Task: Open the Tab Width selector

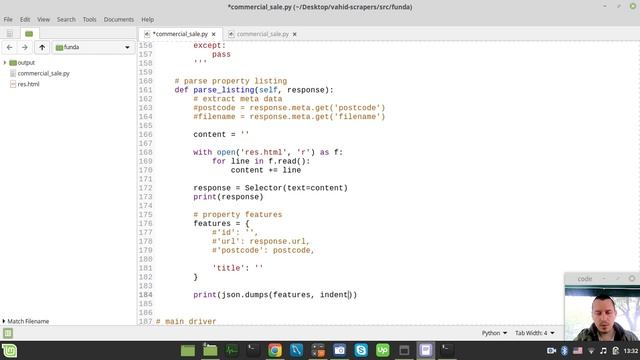Action: [x=534, y=333]
